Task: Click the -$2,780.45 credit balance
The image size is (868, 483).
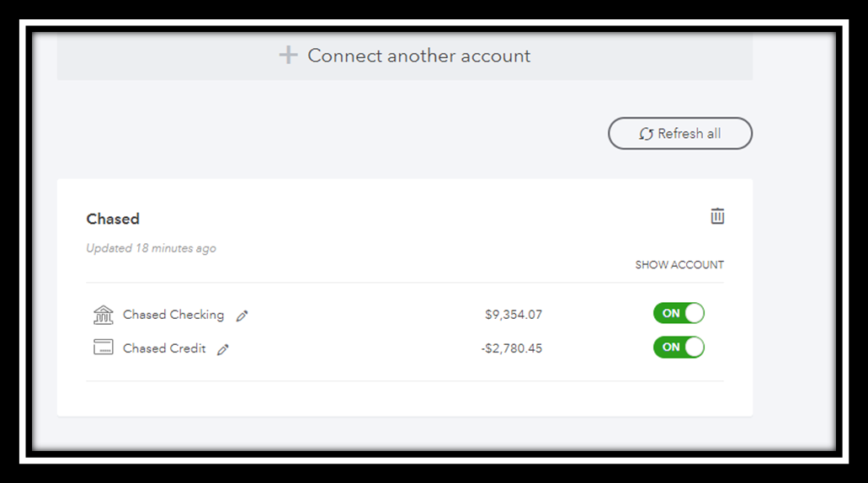Action: pyautogui.click(x=512, y=348)
